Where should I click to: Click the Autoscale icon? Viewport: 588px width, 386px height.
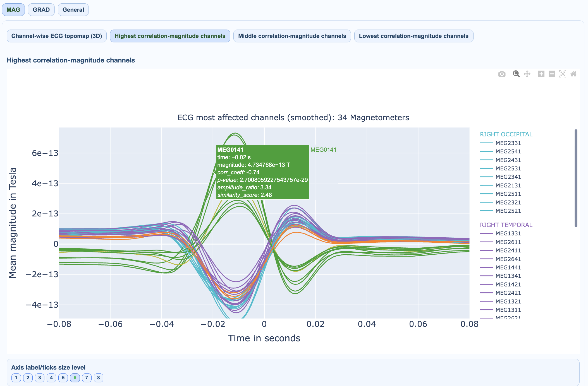[x=563, y=74]
